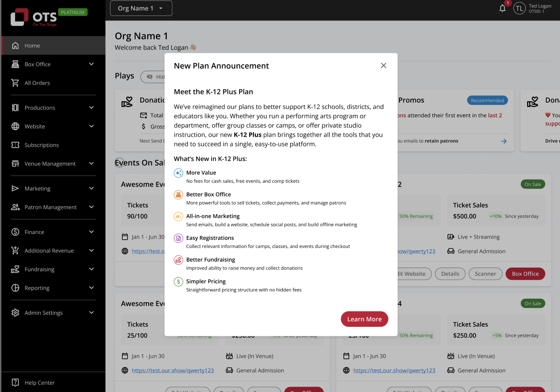Select Subscriptions in the sidebar
The image size is (560, 392).
coord(53,145)
